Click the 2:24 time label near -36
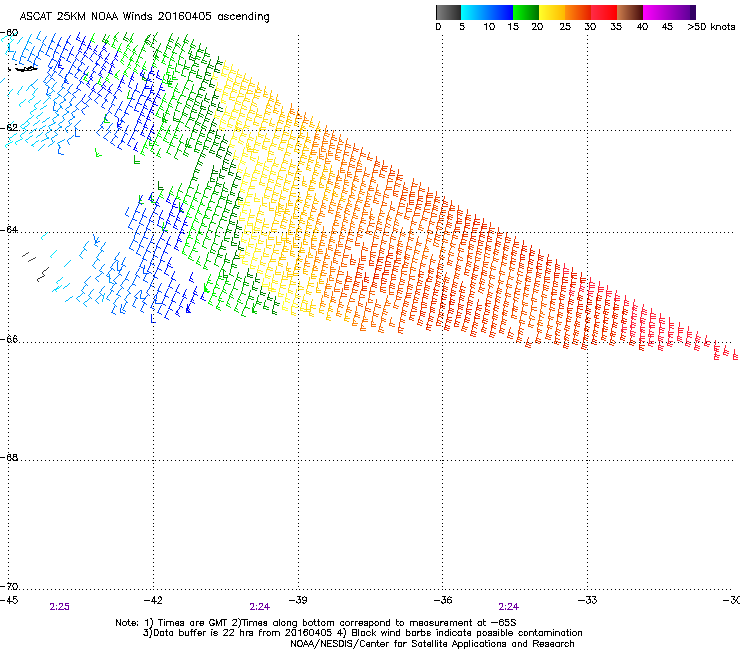 (509, 607)
